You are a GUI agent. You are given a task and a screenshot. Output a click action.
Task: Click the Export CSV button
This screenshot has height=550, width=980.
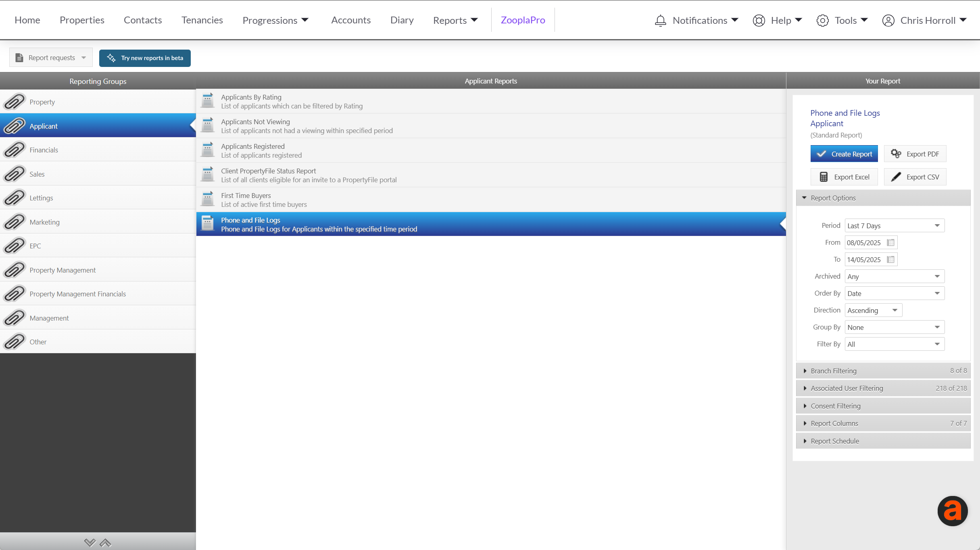(x=915, y=177)
